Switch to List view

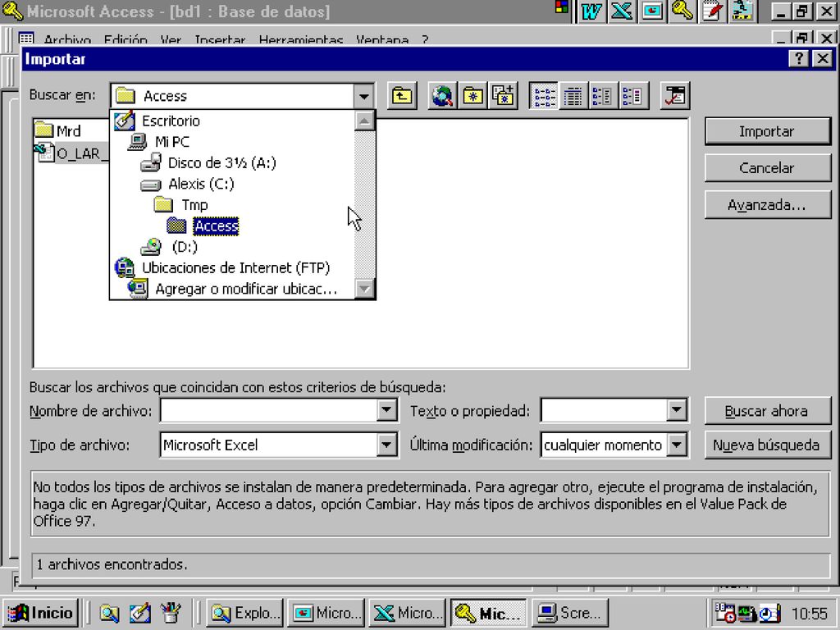543,96
